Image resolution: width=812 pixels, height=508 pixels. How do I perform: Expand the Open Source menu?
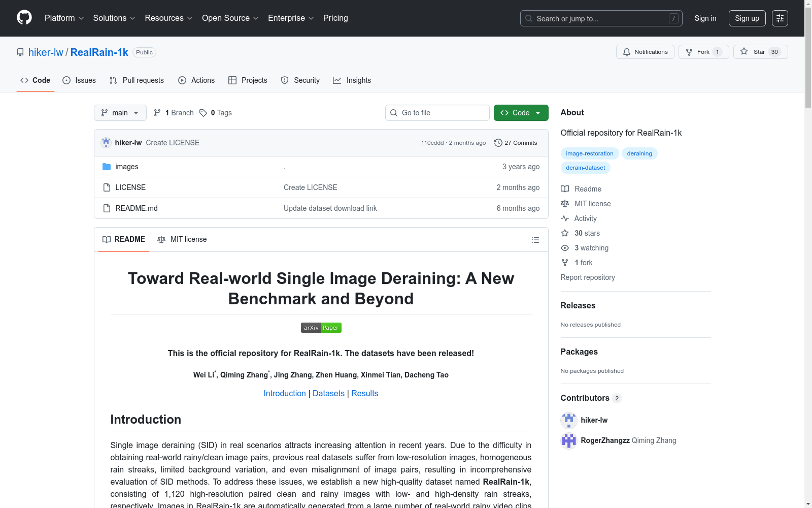(x=230, y=18)
